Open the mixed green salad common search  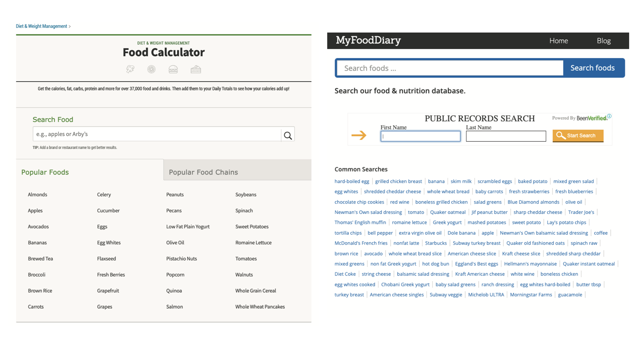(x=574, y=181)
